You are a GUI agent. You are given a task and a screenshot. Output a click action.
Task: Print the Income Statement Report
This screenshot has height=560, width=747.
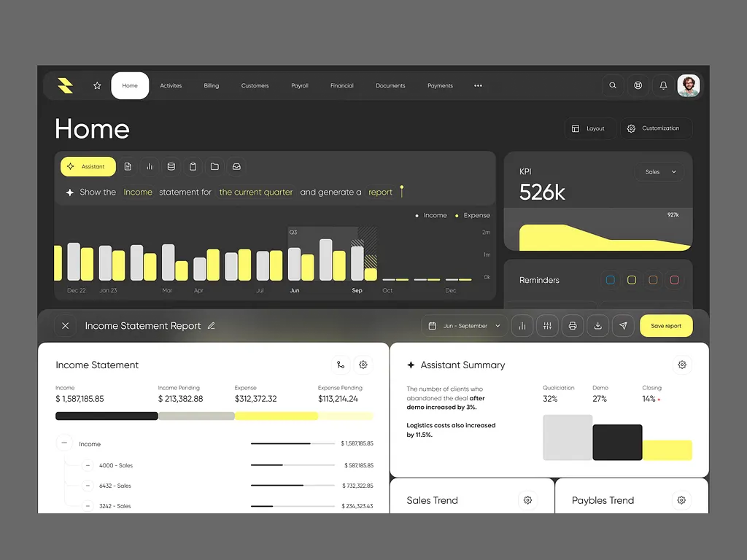coord(573,325)
